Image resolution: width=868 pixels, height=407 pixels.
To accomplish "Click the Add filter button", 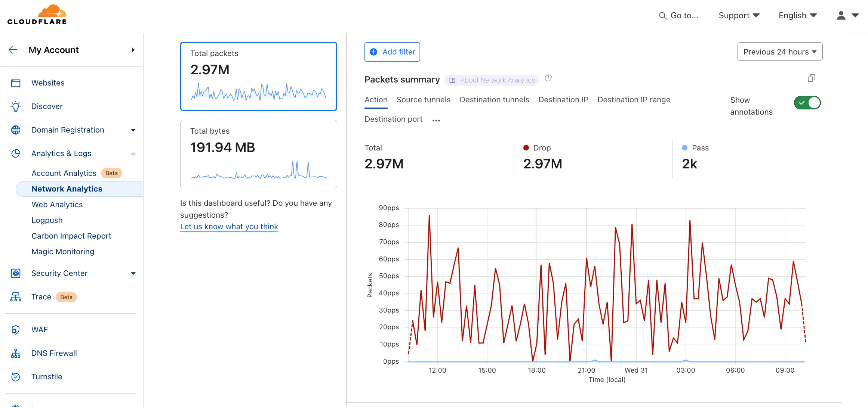I will [x=392, y=52].
